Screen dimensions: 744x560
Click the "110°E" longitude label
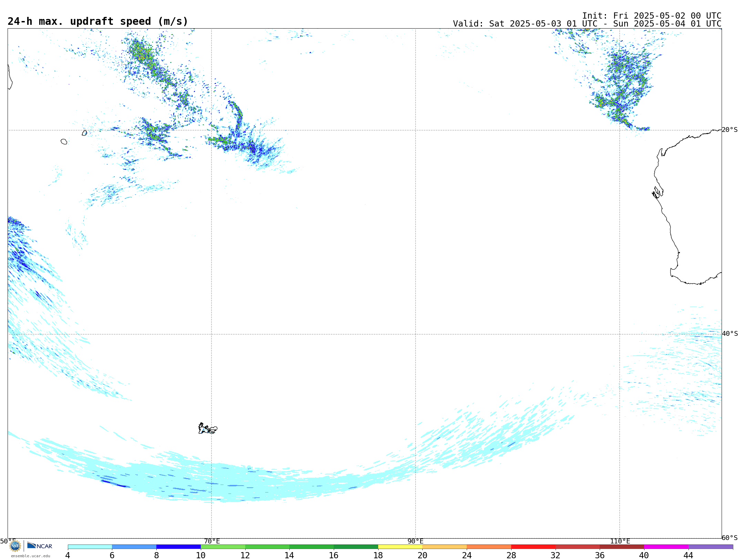pos(620,541)
